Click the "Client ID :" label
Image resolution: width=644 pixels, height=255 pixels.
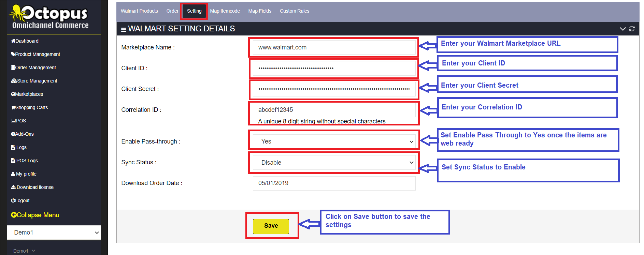click(x=134, y=68)
